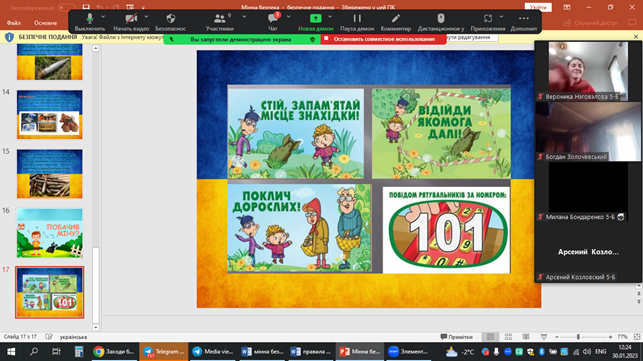Mute microphone in Zoom toolbar
Image resolution: width=643 pixels, height=361 pixels.
(x=90, y=22)
